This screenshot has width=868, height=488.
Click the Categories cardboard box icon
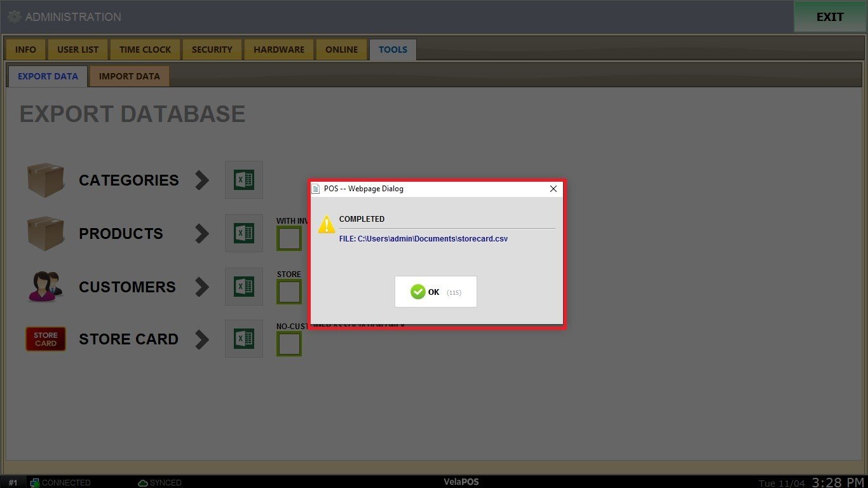point(46,180)
